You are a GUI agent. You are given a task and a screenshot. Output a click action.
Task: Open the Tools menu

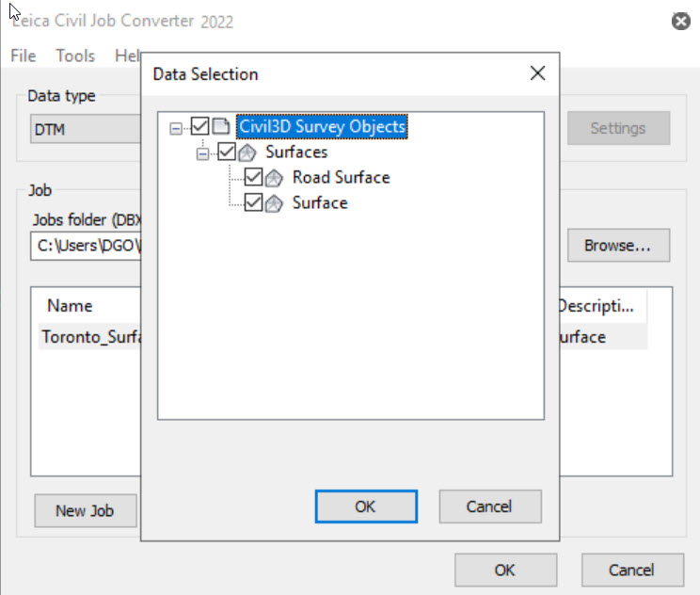(75, 56)
